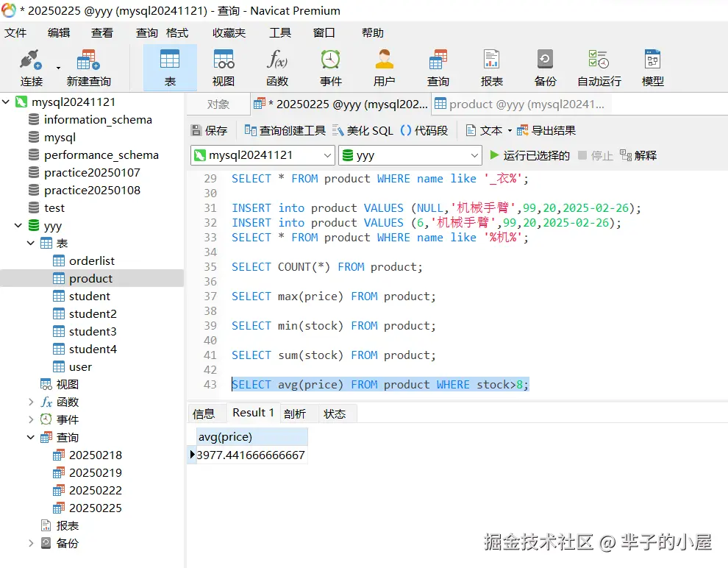The height and width of the screenshot is (568, 728).
Task: Click 美化 SQL to format code
Action: point(363,130)
